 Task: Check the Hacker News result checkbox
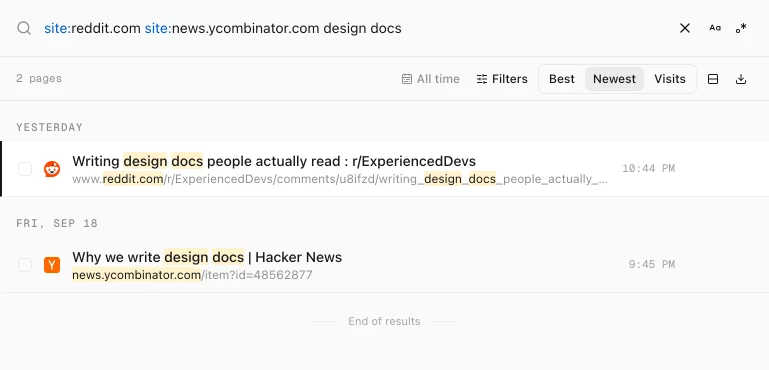[25, 265]
